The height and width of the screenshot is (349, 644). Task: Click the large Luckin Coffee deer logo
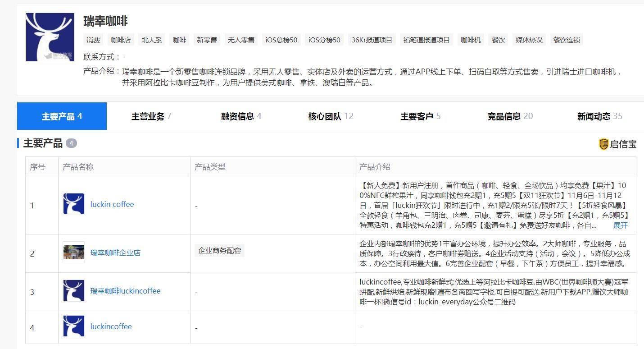pos(50,37)
